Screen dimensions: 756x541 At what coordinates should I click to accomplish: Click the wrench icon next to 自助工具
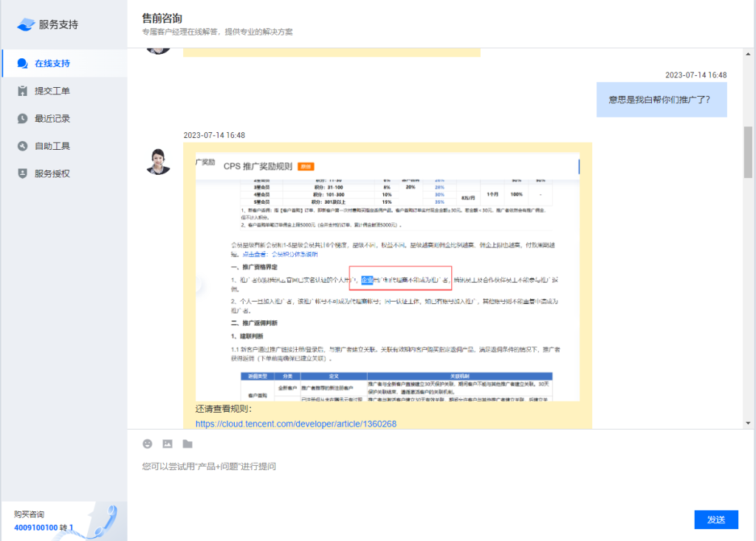pos(22,145)
